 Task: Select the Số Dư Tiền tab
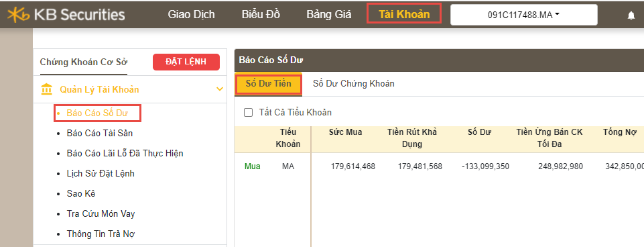269,84
